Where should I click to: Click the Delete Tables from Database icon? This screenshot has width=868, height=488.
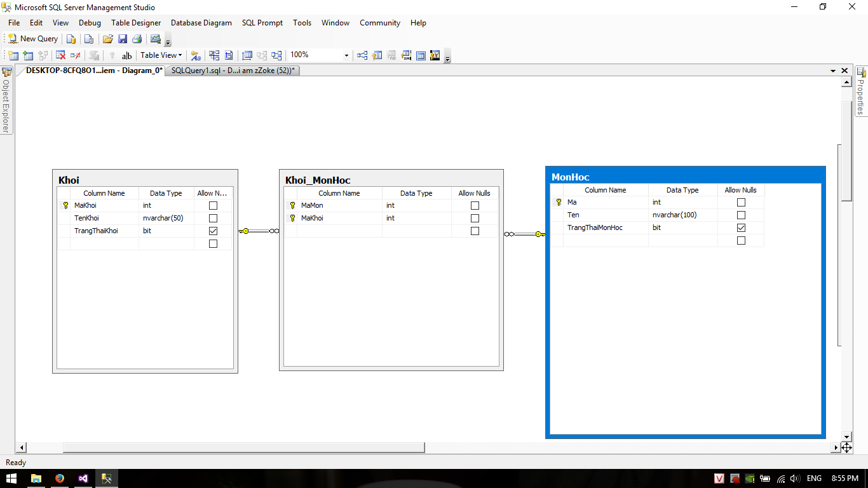(61, 55)
